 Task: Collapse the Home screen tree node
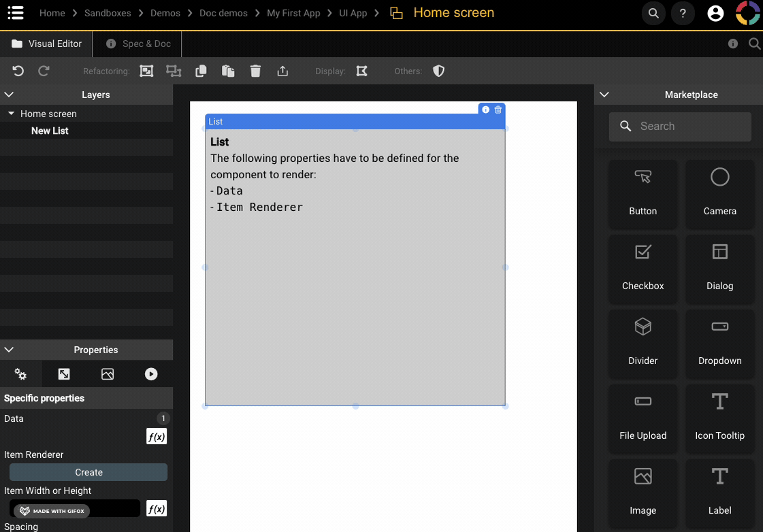pos(11,114)
